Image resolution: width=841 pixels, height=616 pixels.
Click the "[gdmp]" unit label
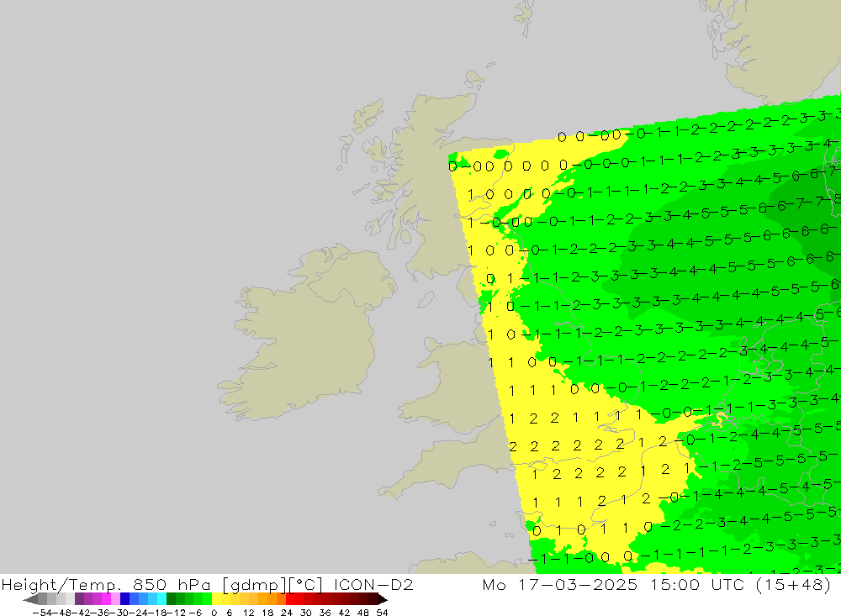click(254, 585)
